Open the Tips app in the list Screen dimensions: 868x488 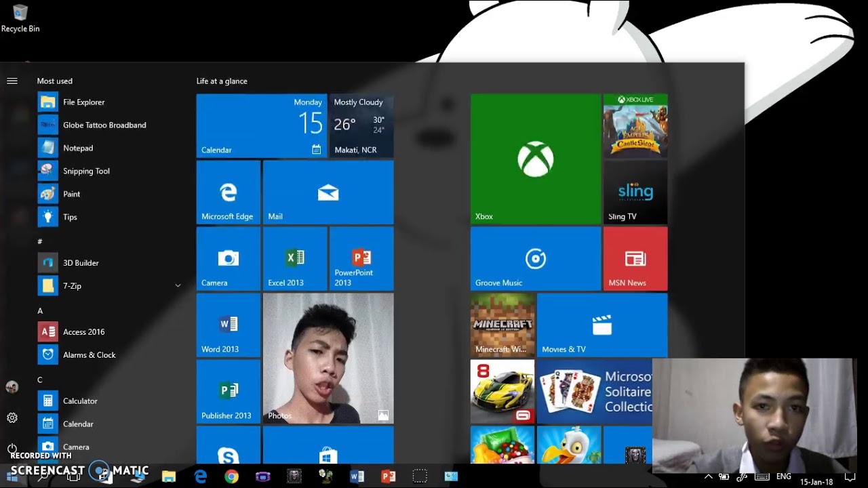110,218
